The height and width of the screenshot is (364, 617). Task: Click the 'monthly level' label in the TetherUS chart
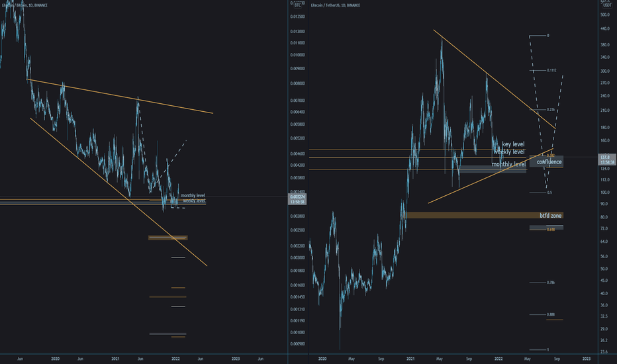[508, 164]
